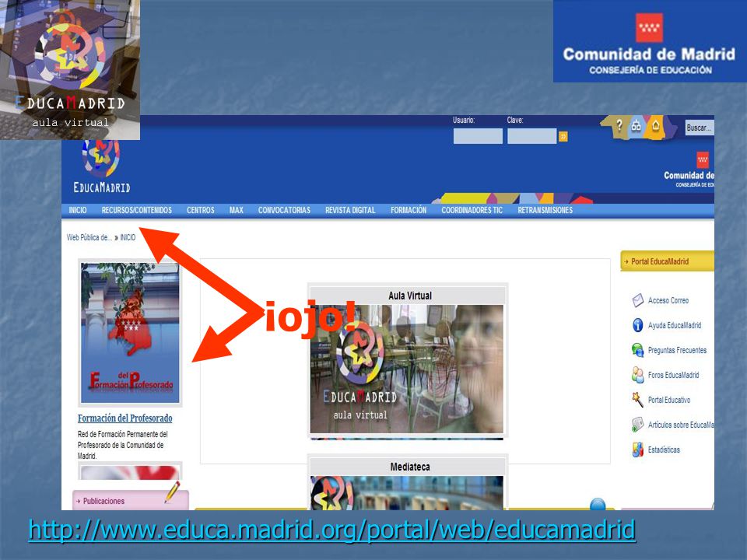
Task: Click the Formación del Profesorado image
Action: 130,333
